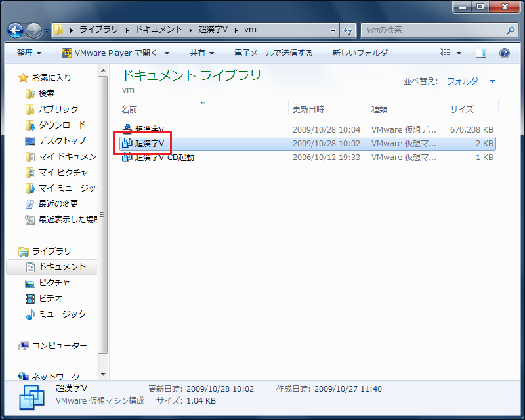Click 新しいフォルダー button
Viewport: 525px width, 420px height.
[364, 53]
